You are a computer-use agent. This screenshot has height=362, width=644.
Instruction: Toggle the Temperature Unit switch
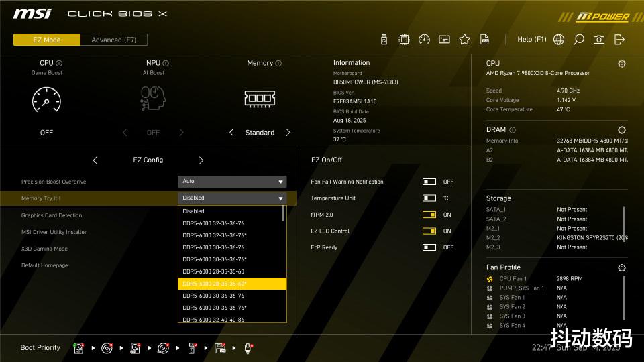429,198
